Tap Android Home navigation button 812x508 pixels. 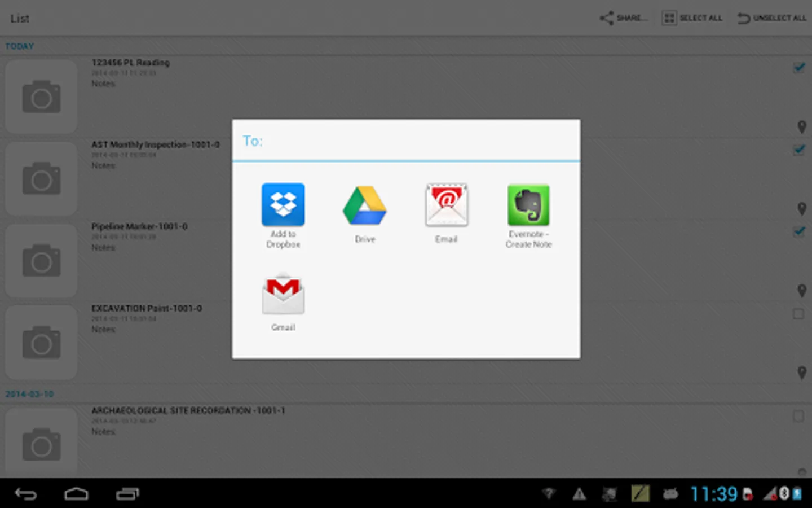(x=76, y=494)
